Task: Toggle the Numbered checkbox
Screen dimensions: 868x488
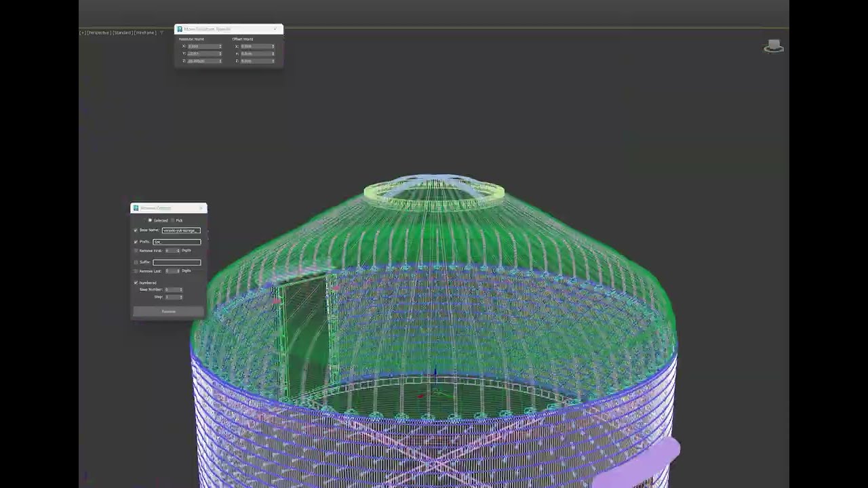Action: [136, 283]
